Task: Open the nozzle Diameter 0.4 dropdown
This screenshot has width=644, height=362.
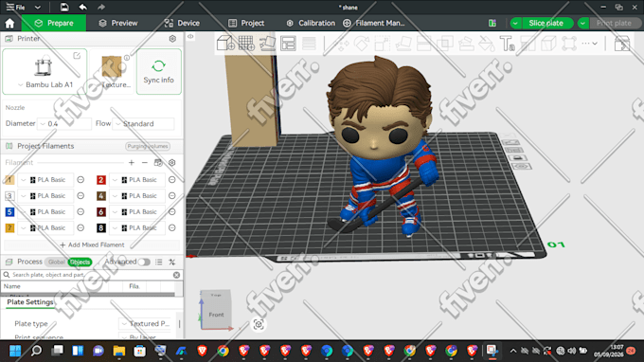Action: click(64, 124)
